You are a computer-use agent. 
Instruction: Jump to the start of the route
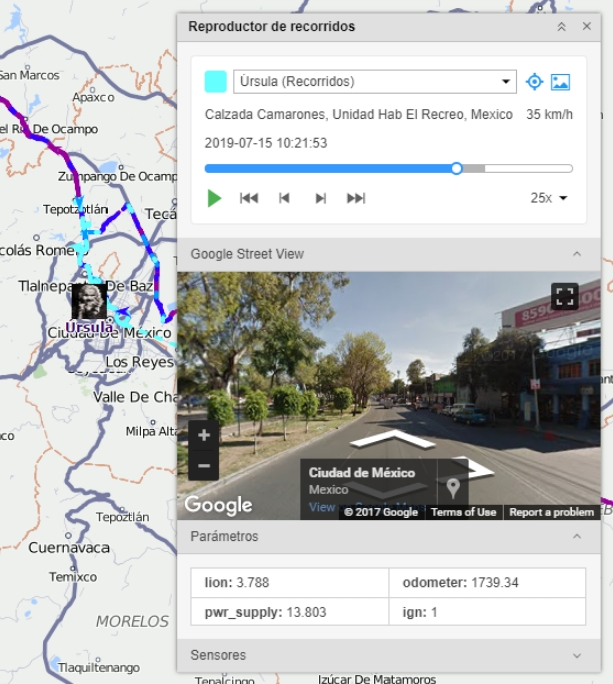(249, 198)
